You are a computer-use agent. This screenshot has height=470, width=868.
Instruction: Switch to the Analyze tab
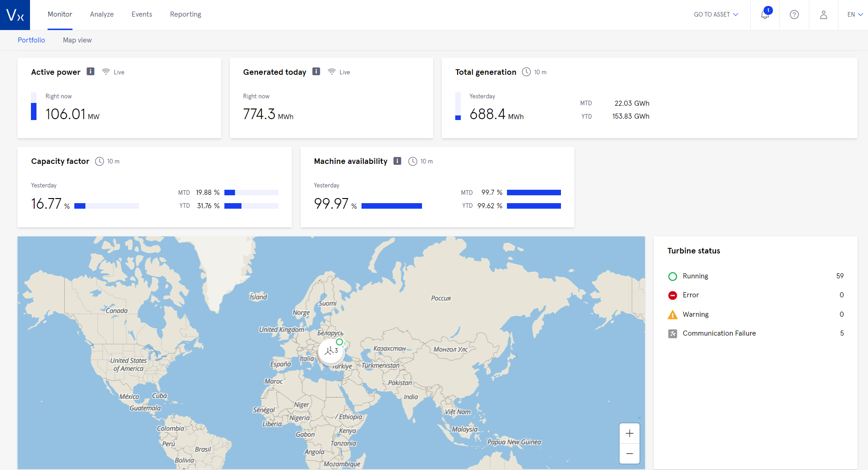pyautogui.click(x=102, y=14)
